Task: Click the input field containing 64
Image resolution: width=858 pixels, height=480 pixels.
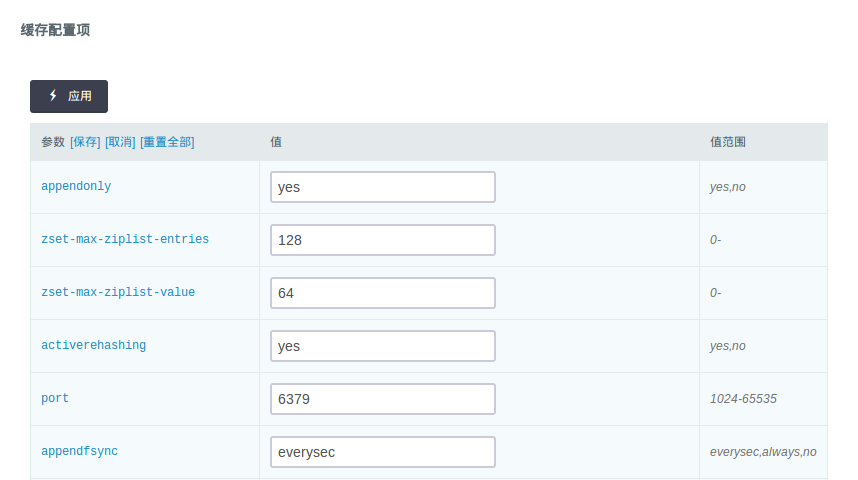Action: pyautogui.click(x=383, y=293)
